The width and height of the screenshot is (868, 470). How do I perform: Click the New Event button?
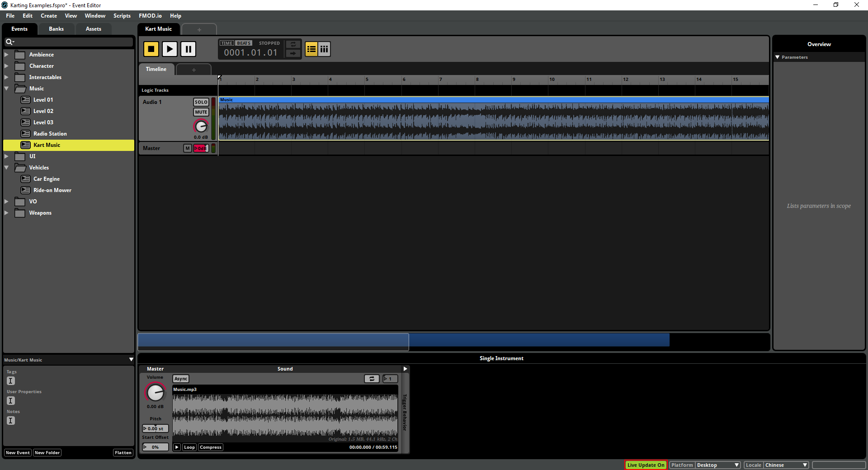point(17,452)
